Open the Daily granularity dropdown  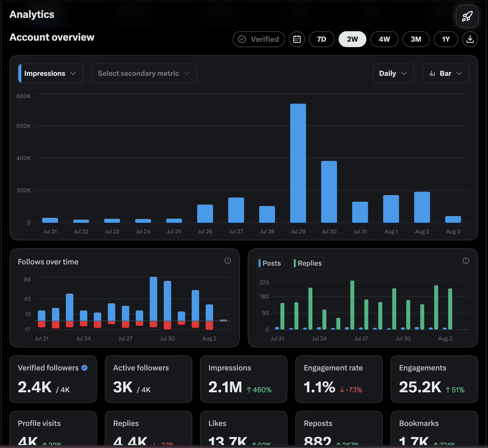coord(393,73)
